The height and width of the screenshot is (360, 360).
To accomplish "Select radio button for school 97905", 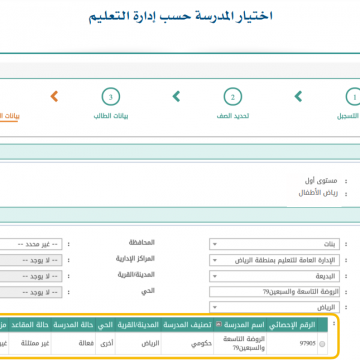I will [322, 345].
